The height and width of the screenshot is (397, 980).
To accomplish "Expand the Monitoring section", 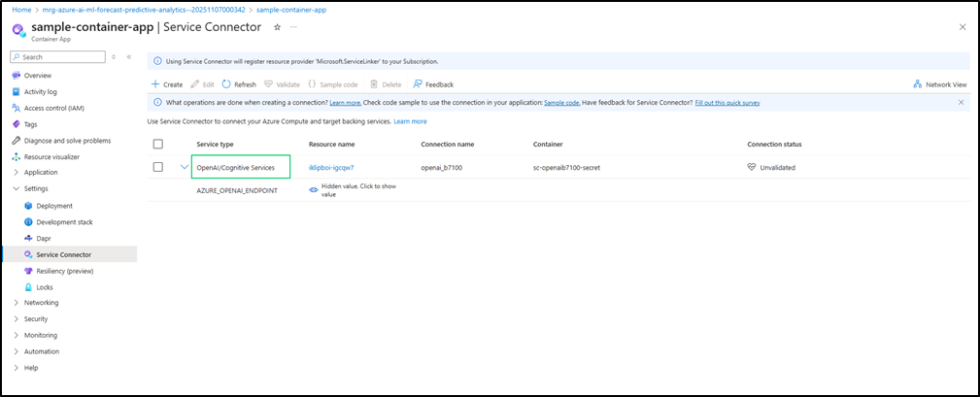I will (41, 335).
